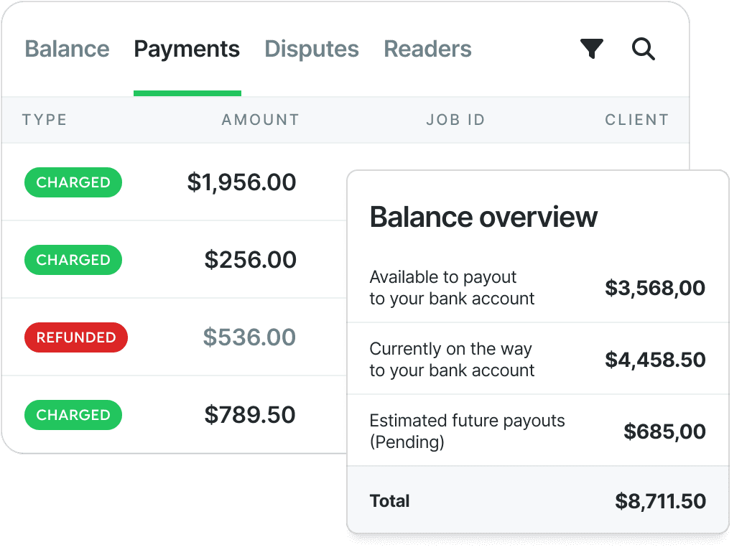Click the JOB ID column header
747x560 pixels.
(x=456, y=119)
